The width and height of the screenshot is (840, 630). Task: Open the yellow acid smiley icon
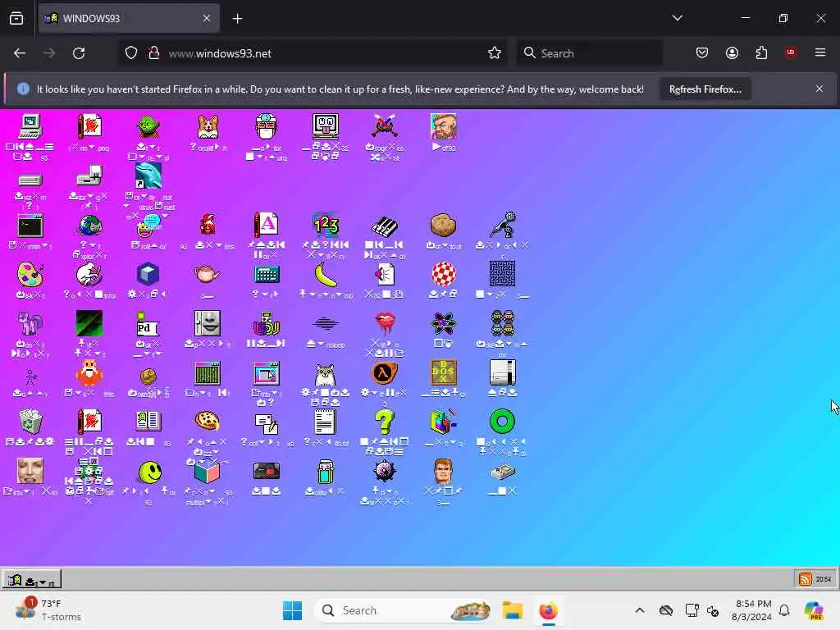[149, 472]
